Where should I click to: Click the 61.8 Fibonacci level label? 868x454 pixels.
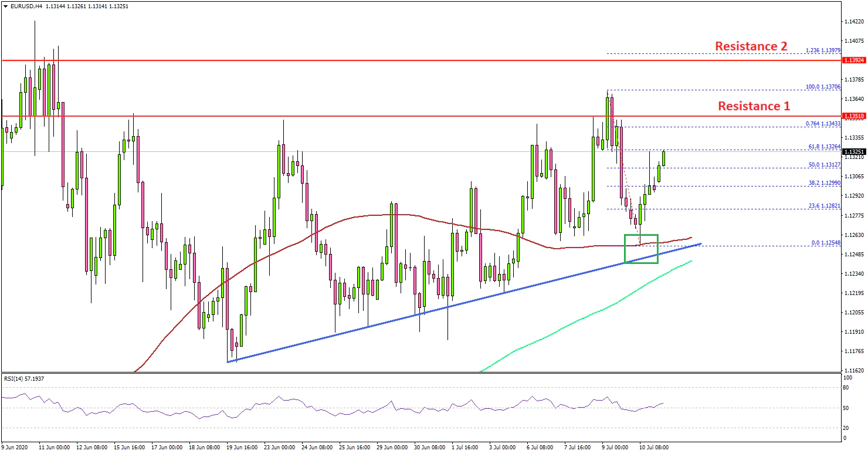pyautogui.click(x=825, y=146)
